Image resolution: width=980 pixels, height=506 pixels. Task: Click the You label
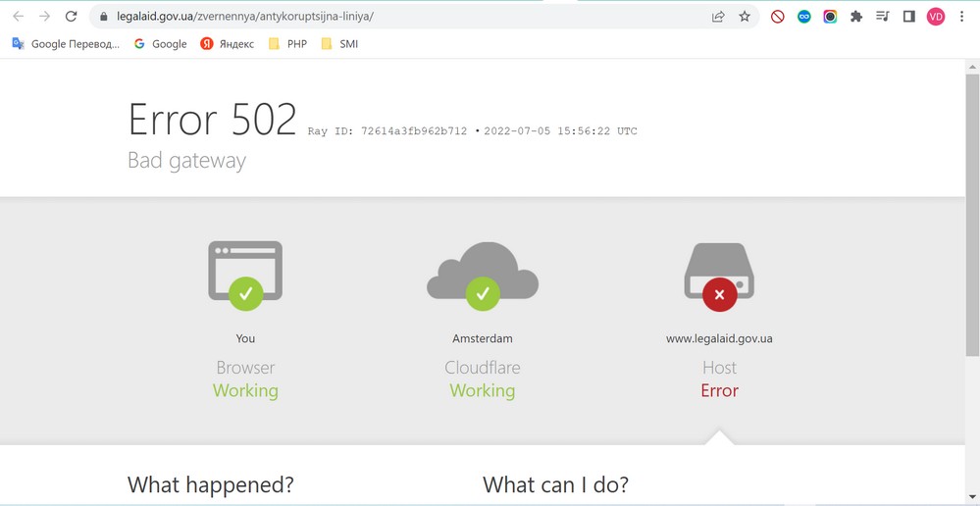pyautogui.click(x=245, y=338)
